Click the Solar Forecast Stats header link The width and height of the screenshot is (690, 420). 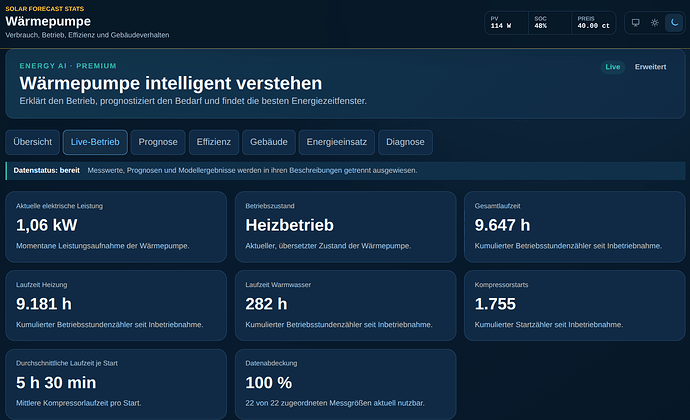(44, 9)
